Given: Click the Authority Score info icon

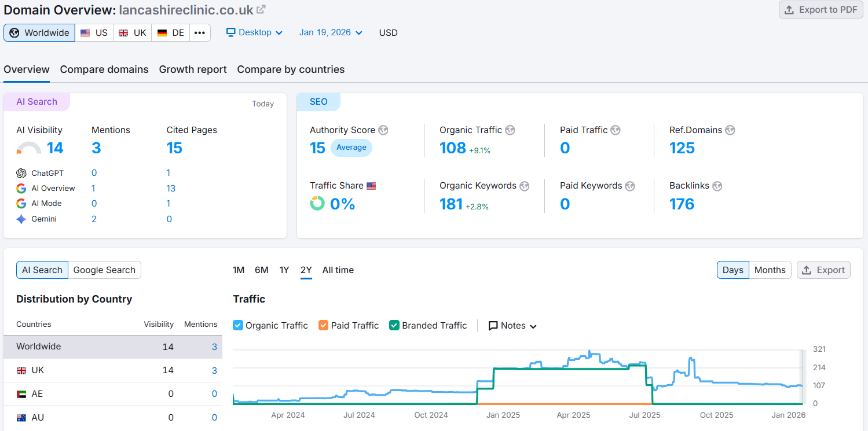Looking at the screenshot, I should tap(383, 130).
